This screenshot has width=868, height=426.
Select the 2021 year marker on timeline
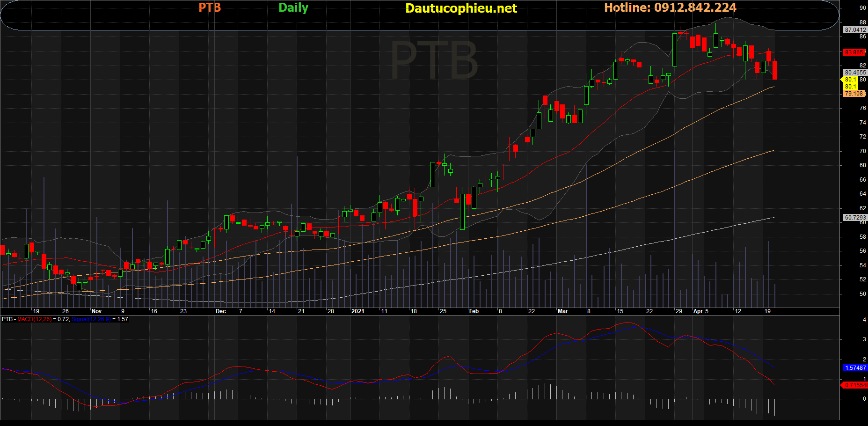(x=357, y=311)
